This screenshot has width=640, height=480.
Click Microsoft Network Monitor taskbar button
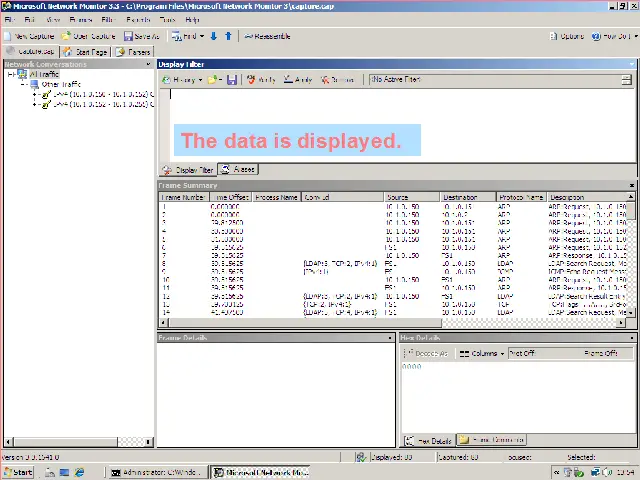[260, 472]
